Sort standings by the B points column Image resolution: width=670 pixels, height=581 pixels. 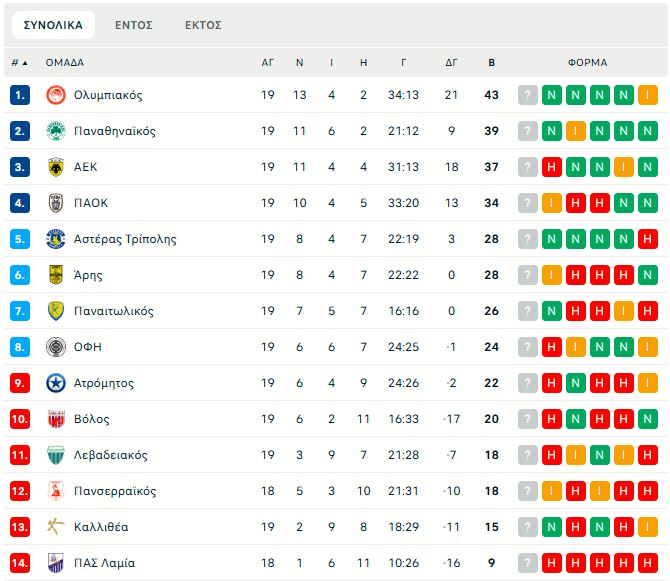491,62
